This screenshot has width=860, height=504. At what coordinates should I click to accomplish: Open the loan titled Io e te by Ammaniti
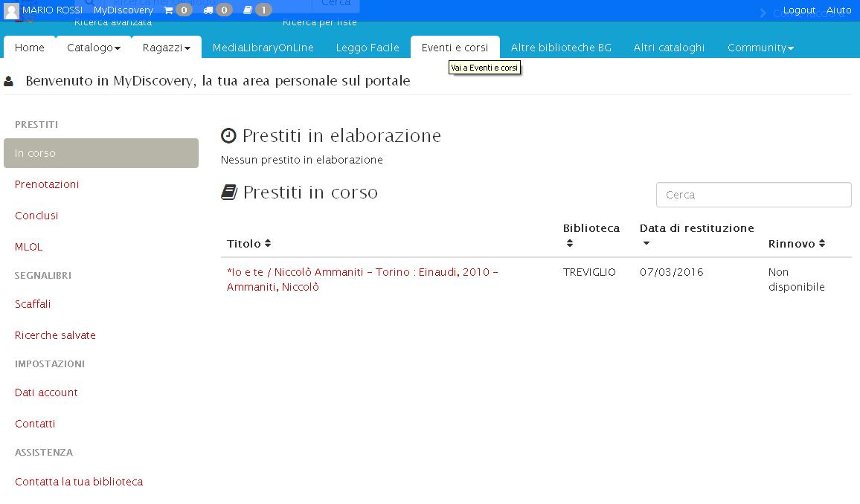(362, 279)
